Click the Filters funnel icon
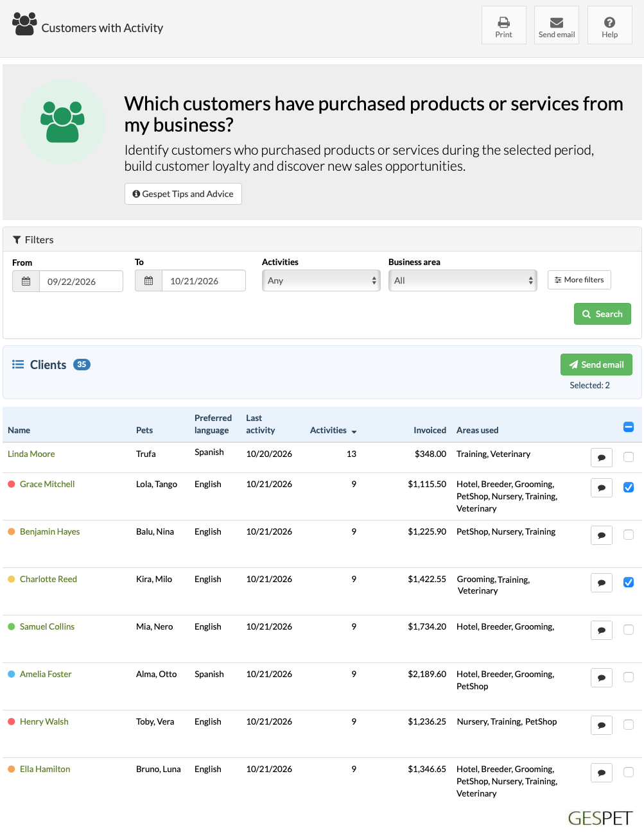Viewport: 644px width, 835px height. [x=17, y=240]
